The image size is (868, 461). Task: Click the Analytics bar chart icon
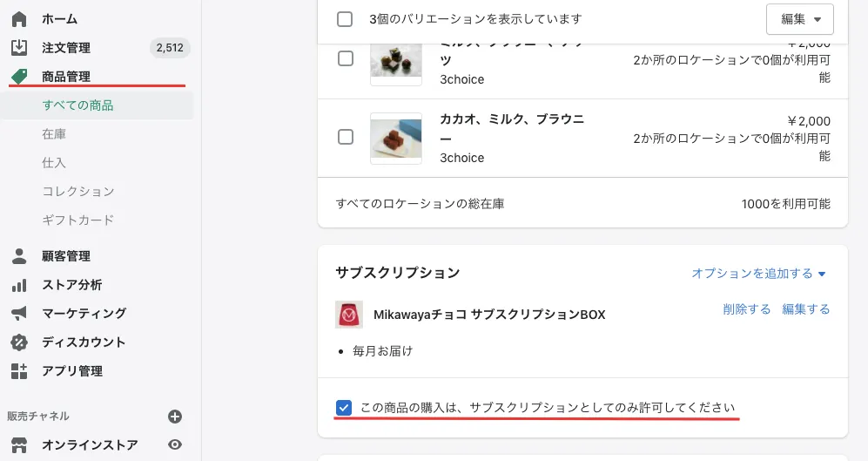point(19,285)
